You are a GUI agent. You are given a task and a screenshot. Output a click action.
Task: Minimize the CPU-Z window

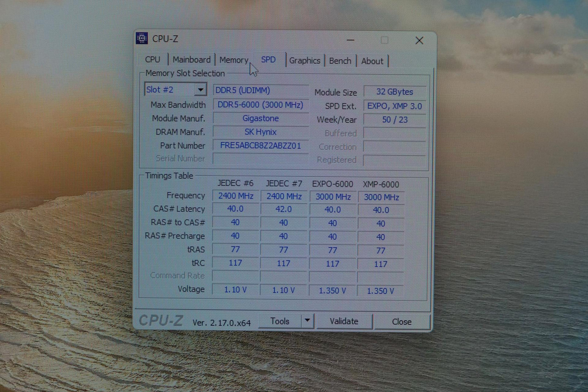(350, 40)
